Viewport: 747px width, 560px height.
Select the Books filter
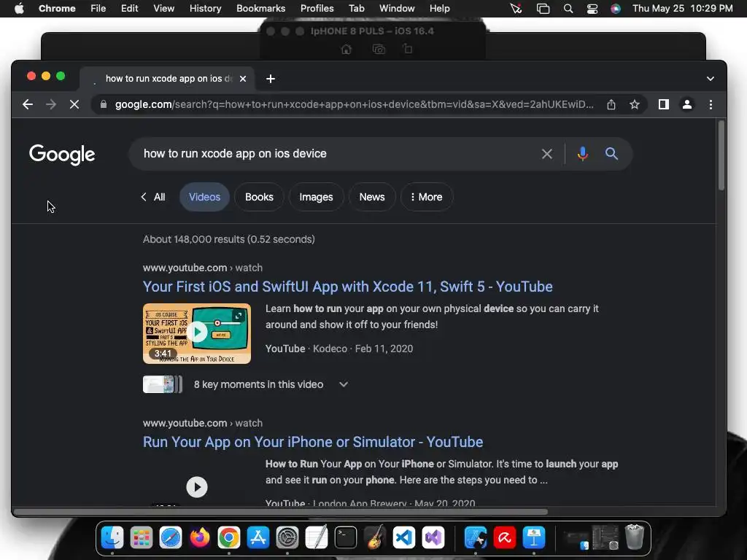[259, 197]
